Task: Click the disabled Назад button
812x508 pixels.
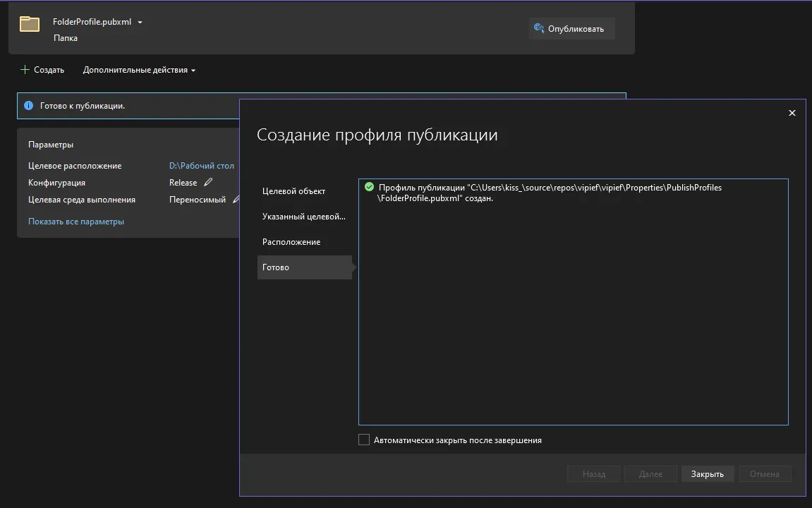Action: click(593, 474)
